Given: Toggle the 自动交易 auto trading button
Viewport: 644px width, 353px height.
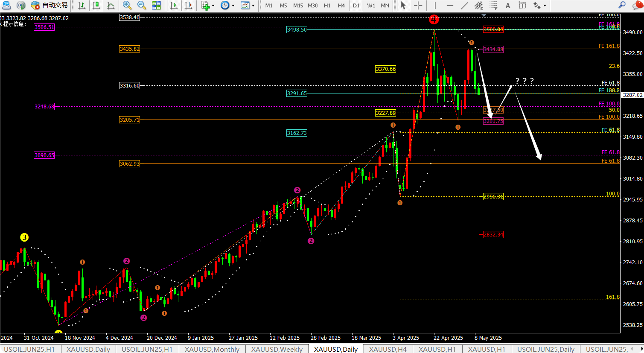Looking at the screenshot, I should tap(50, 6).
